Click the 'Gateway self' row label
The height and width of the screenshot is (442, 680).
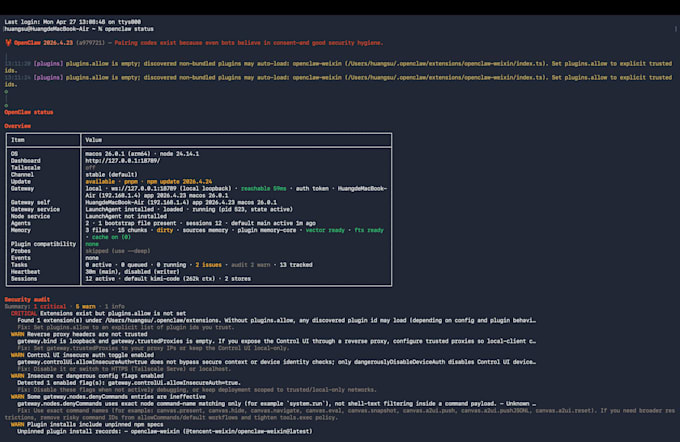pos(30,202)
